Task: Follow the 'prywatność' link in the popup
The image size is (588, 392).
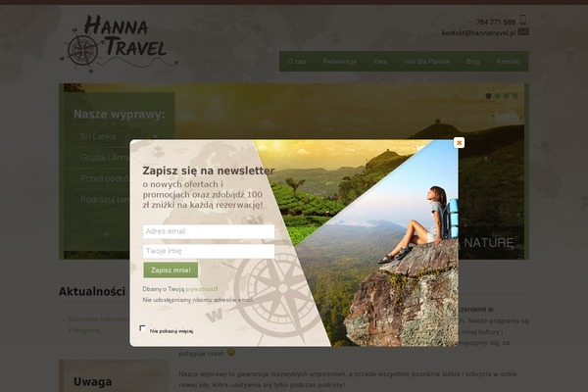Action: [x=201, y=289]
